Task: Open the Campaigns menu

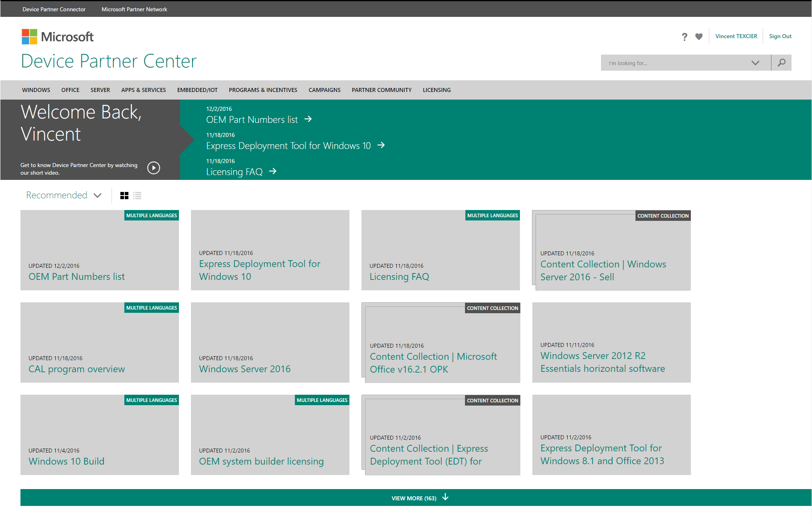Action: point(325,90)
